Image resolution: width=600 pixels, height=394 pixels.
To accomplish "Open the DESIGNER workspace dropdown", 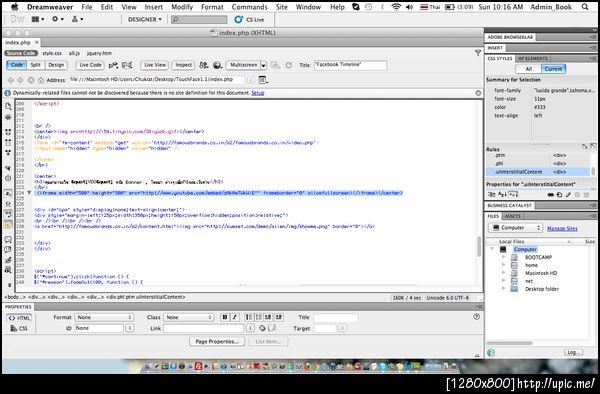I will (x=145, y=19).
